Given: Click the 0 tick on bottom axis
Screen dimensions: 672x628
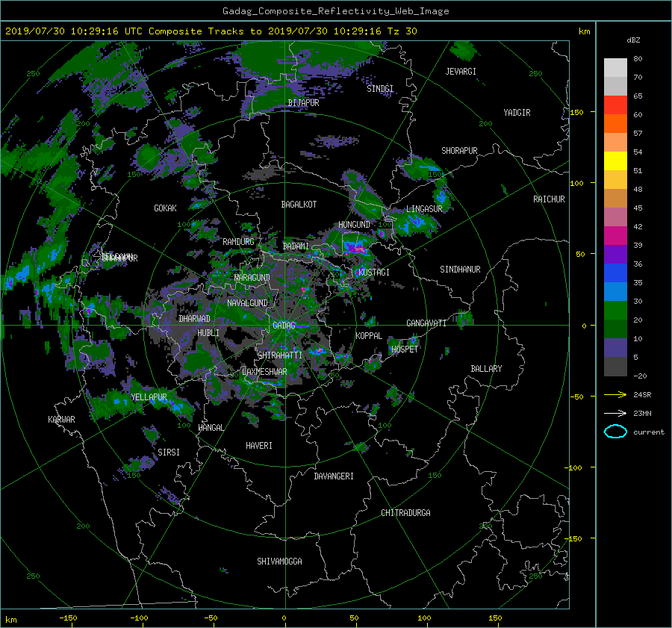Looking at the screenshot, I should pos(284,618).
